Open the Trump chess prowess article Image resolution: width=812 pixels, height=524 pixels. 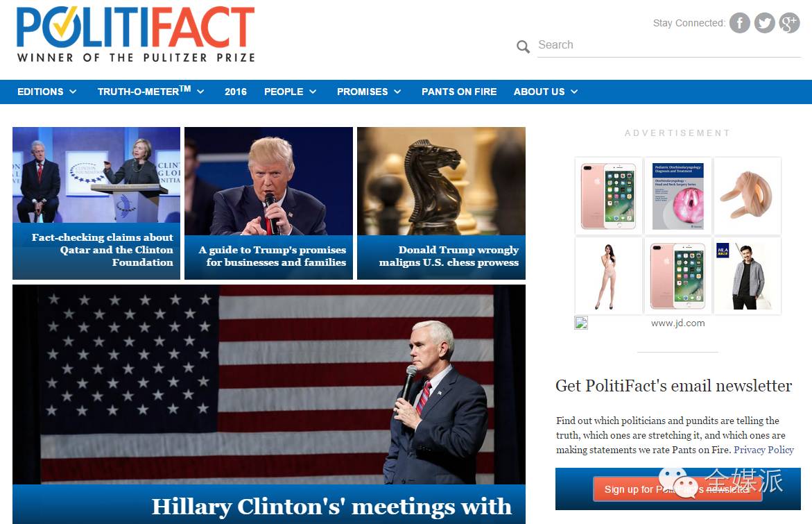click(x=441, y=203)
